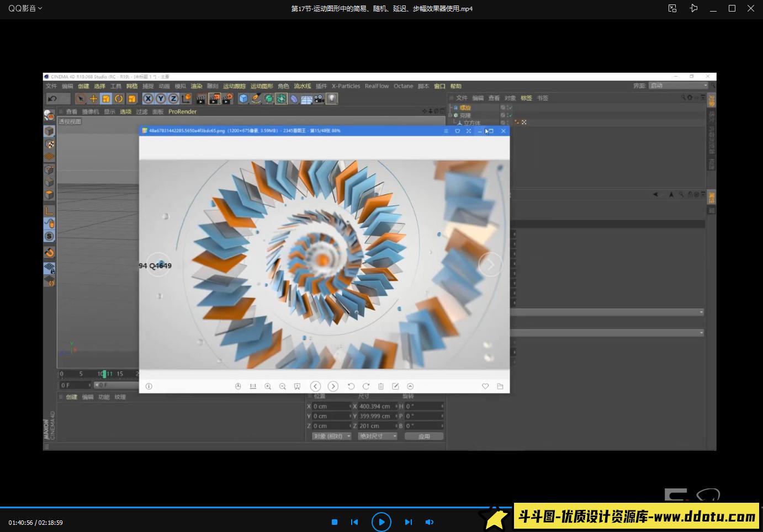Click the blue cube primitive icon
Viewport: 763px width, 532px height.
[243, 99]
